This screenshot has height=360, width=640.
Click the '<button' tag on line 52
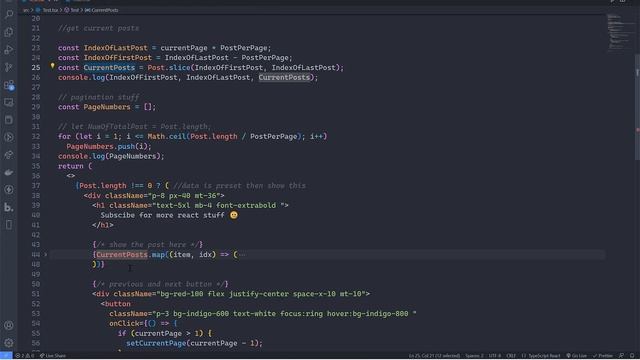(x=116, y=304)
